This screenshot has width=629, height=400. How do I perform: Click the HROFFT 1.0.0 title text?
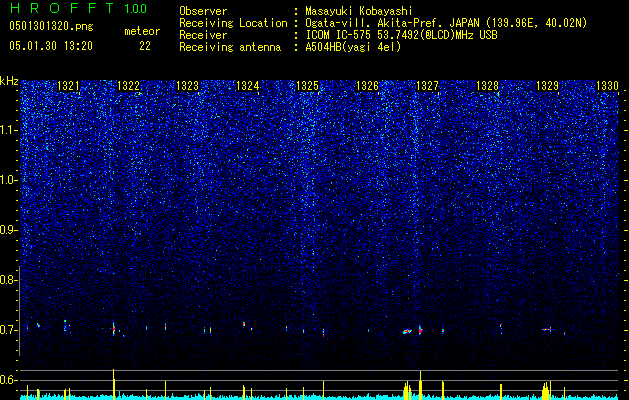coord(78,8)
